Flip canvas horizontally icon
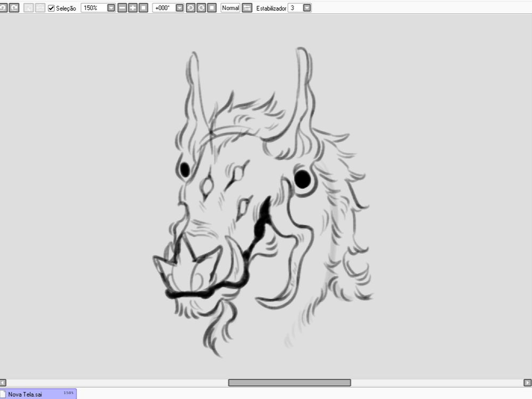Image resolution: width=532 pixels, height=399 pixels. pos(247,8)
